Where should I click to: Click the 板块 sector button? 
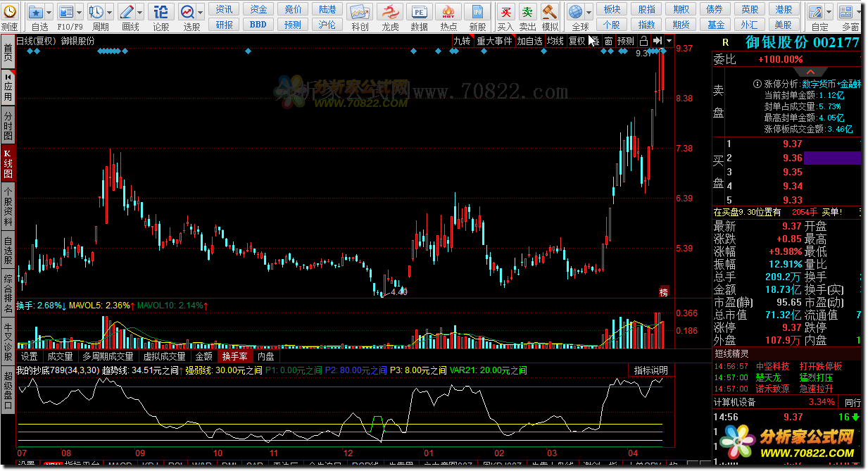point(612,9)
